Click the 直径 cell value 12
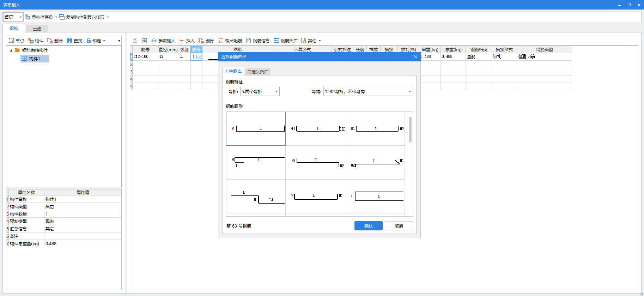Screen dimensions: 644x296 (168, 56)
